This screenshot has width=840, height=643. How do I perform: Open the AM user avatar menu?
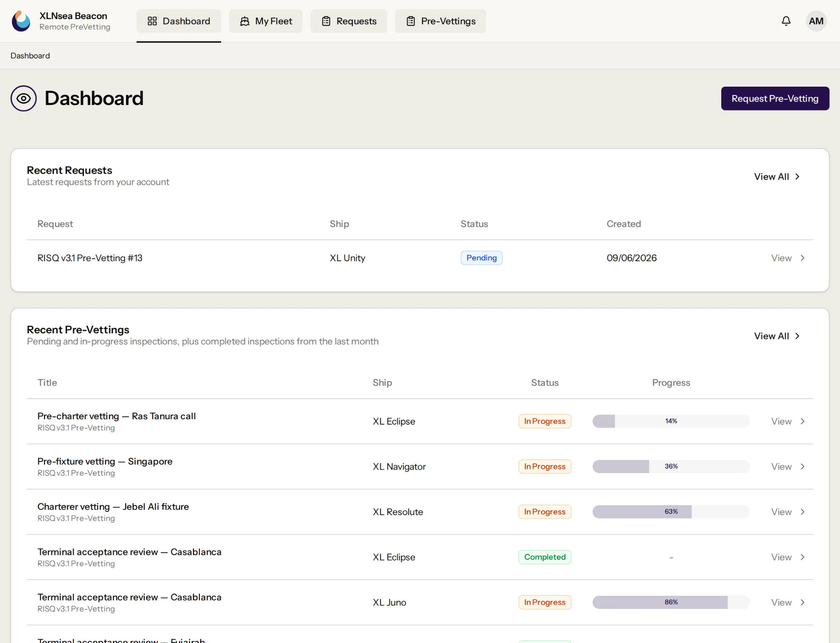pyautogui.click(x=816, y=21)
